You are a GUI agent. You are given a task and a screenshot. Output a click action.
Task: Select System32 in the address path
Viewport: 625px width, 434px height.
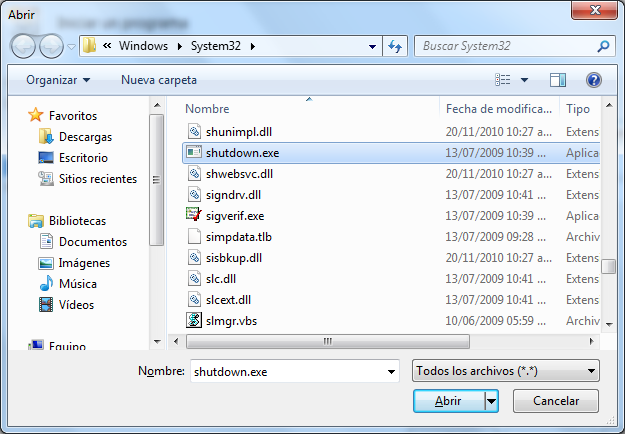pyautogui.click(x=216, y=46)
